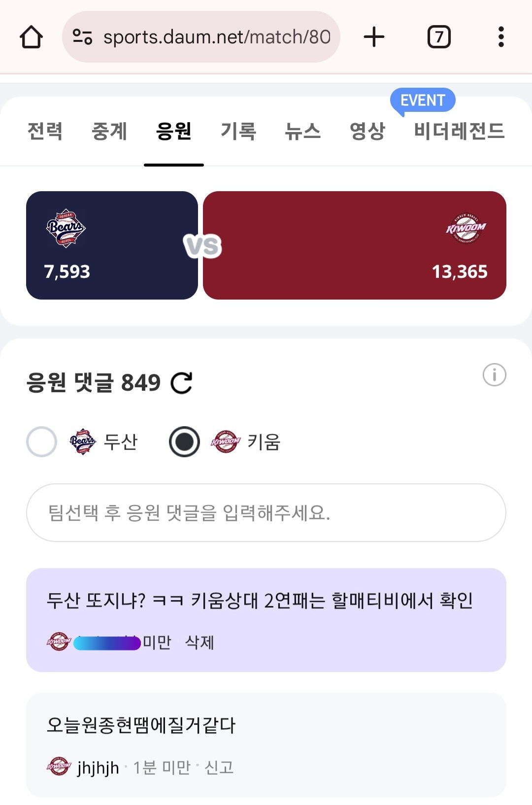Open a new browser tab

pos(374,37)
